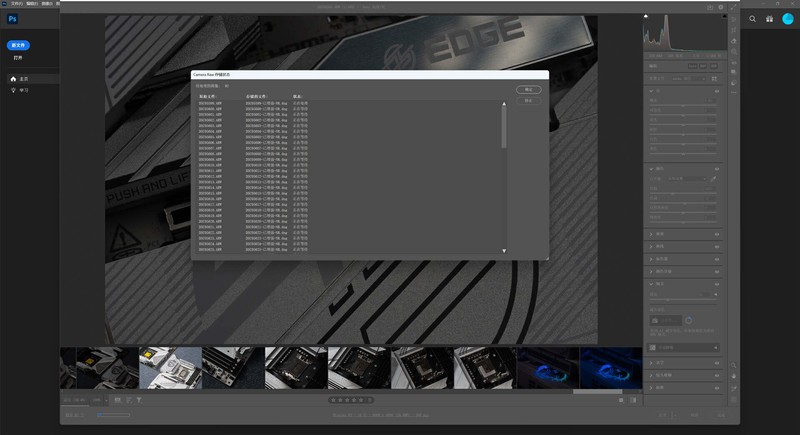Toggle the eye icon of the 颜色 Color panel
The image size is (800, 435).
pos(717,169)
